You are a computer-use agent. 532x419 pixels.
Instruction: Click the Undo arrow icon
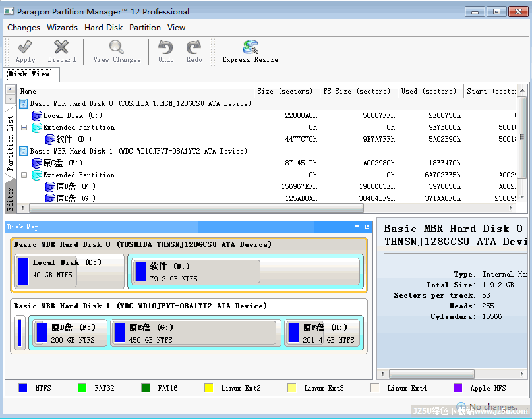click(165, 47)
